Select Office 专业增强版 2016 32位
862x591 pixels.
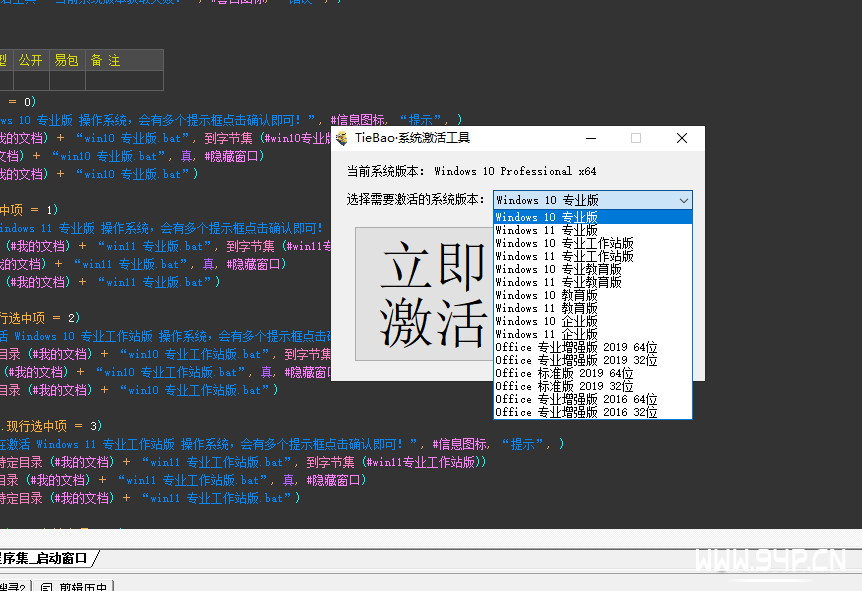[x=593, y=412]
